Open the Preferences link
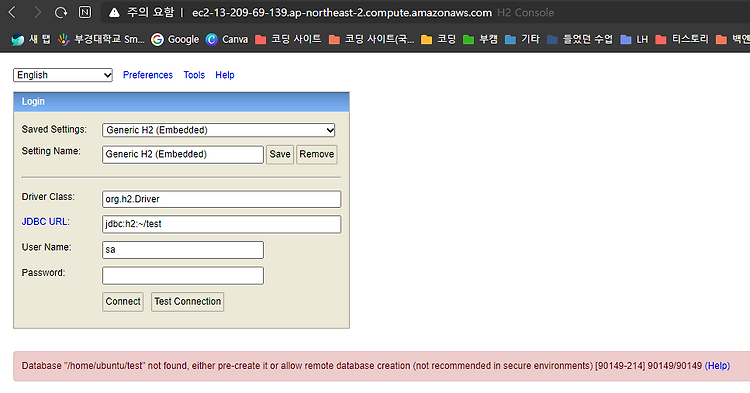This screenshot has height=393, width=750. tap(148, 75)
